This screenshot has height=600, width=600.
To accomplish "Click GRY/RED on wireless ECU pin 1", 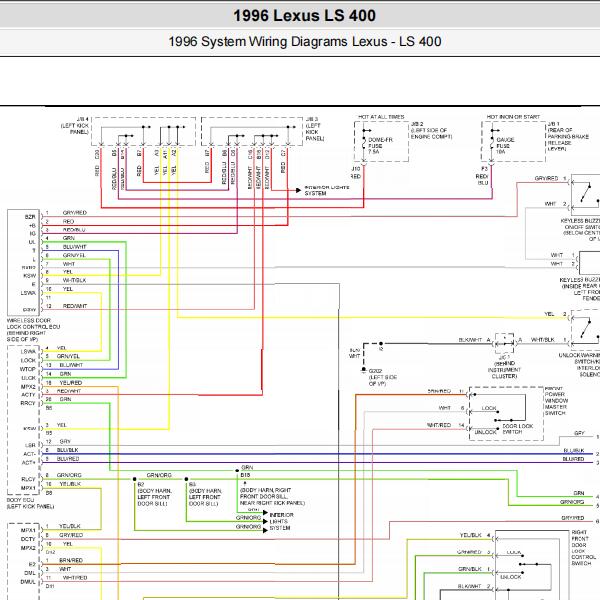I will pos(75,212).
